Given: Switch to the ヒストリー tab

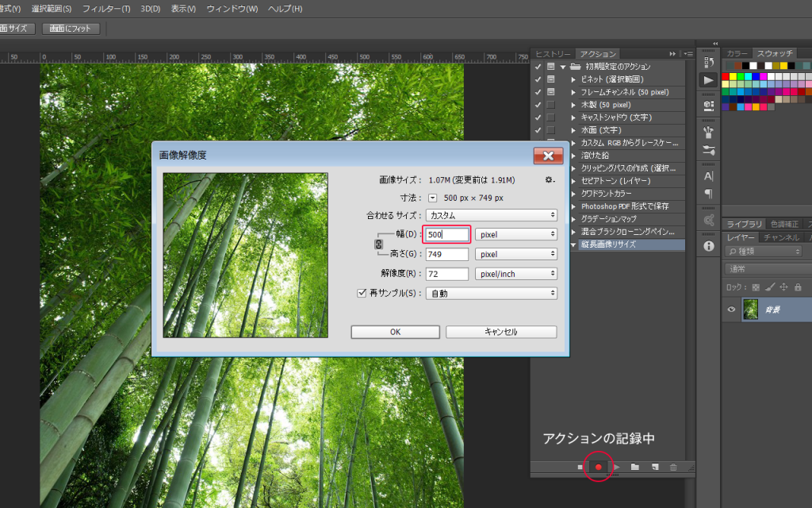Looking at the screenshot, I should click(x=553, y=54).
